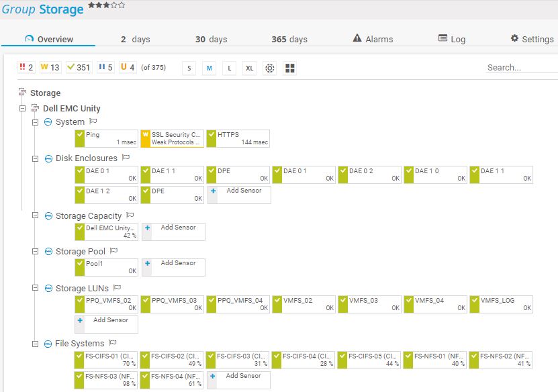Click the Dell EMC Unity group icon
The image size is (558, 392).
pos(35,108)
